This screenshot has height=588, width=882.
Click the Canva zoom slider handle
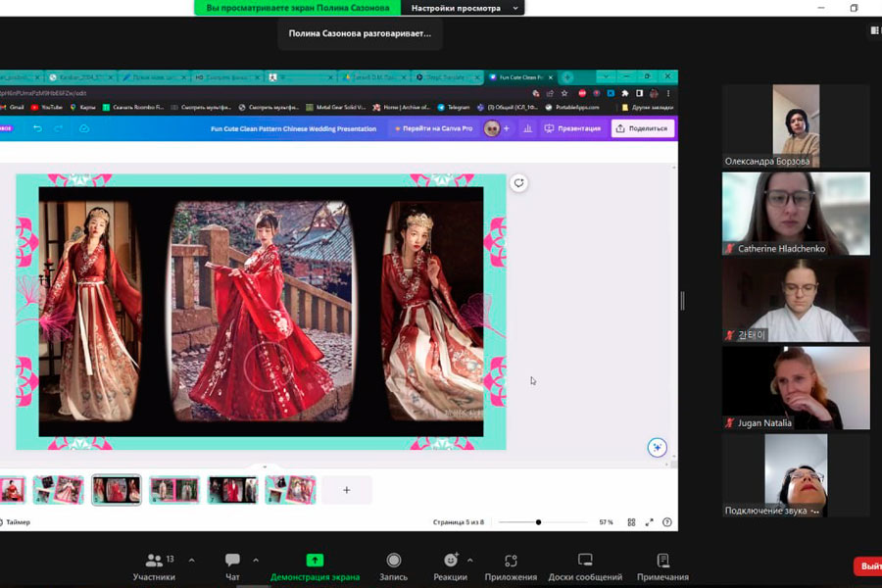point(538,522)
